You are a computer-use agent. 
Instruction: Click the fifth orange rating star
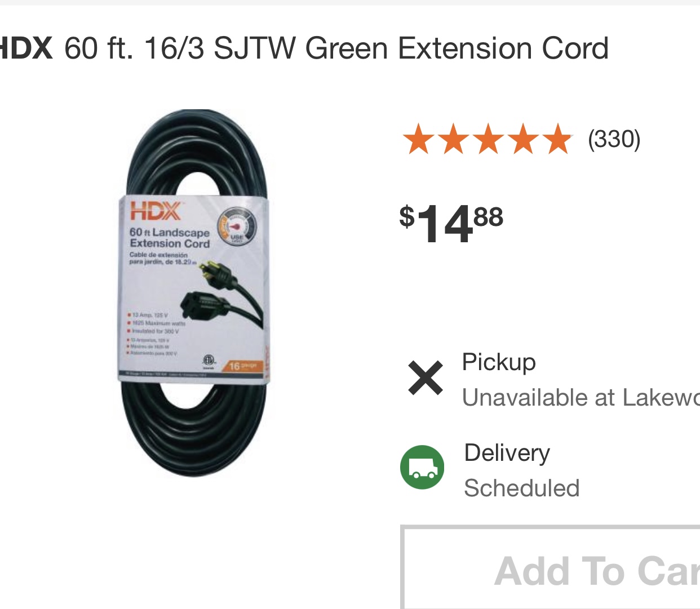pyautogui.click(x=557, y=139)
